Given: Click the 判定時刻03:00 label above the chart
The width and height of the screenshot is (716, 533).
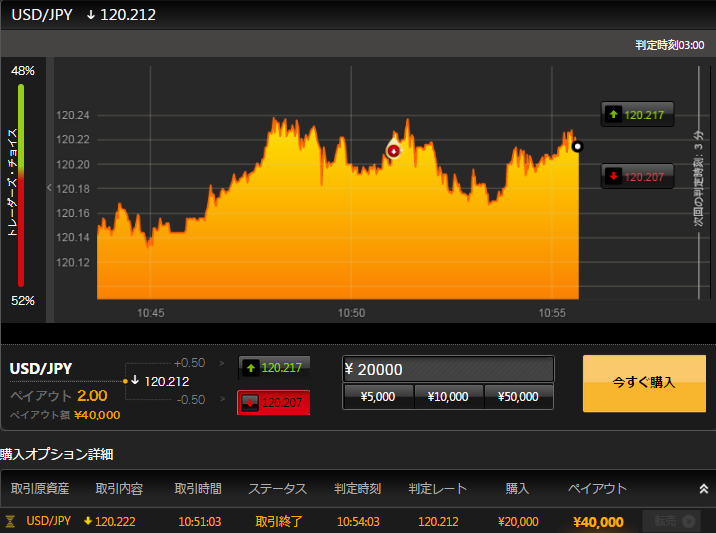Looking at the screenshot, I should pos(670,45).
